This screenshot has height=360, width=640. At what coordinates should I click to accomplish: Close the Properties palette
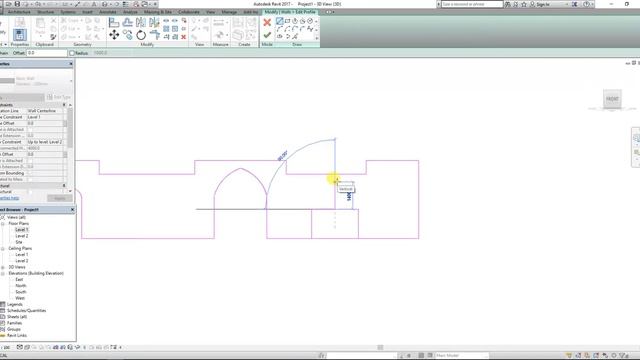pyautogui.click(x=71, y=64)
